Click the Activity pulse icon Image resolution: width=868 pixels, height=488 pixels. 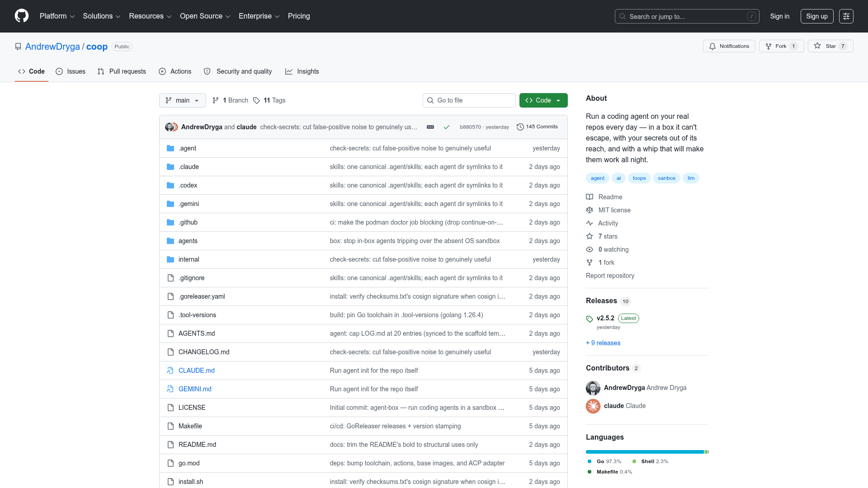tap(590, 223)
